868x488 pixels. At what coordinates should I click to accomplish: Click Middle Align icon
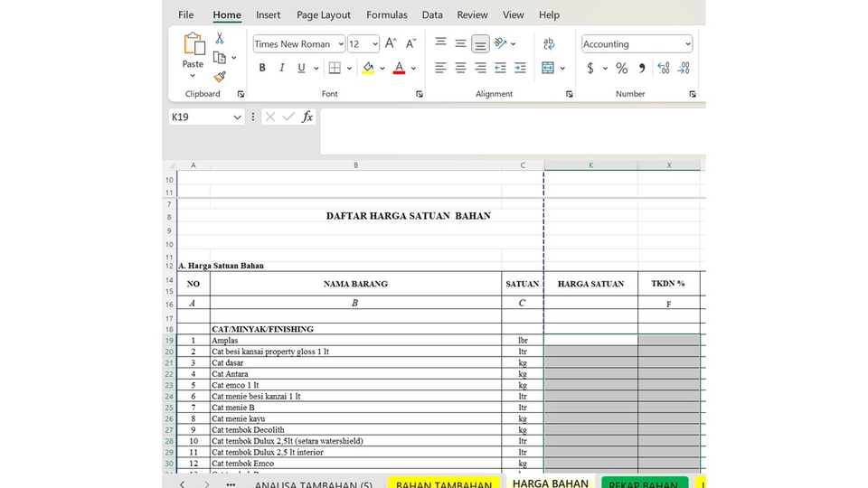coord(460,43)
